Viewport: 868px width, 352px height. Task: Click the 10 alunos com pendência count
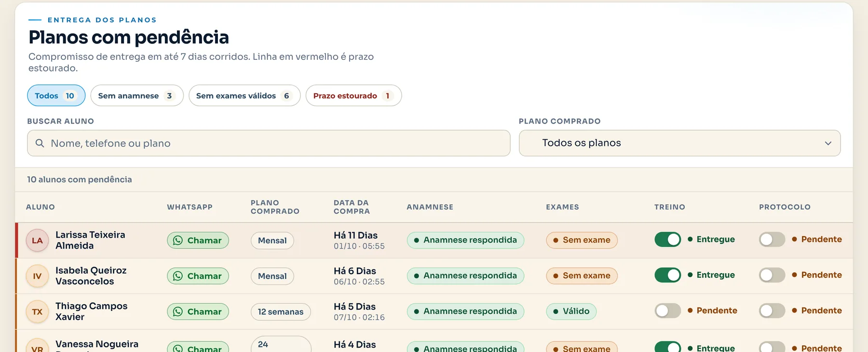point(80,180)
